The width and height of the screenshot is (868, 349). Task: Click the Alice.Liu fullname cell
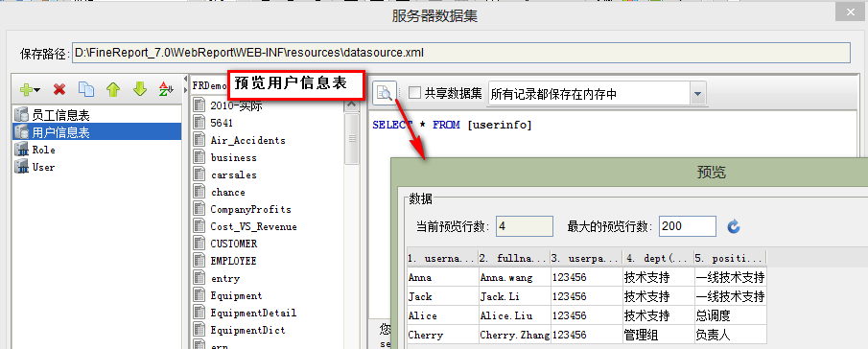click(x=514, y=315)
